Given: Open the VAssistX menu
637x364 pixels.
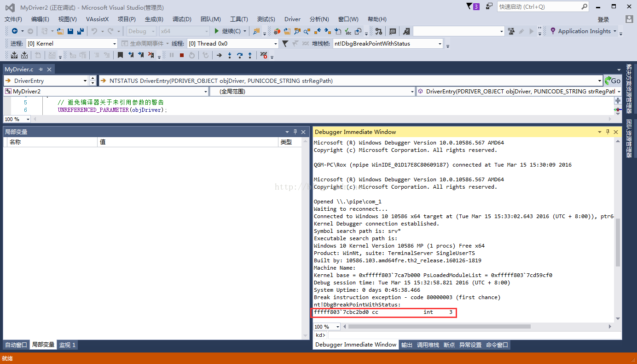Looking at the screenshot, I should pos(98,19).
